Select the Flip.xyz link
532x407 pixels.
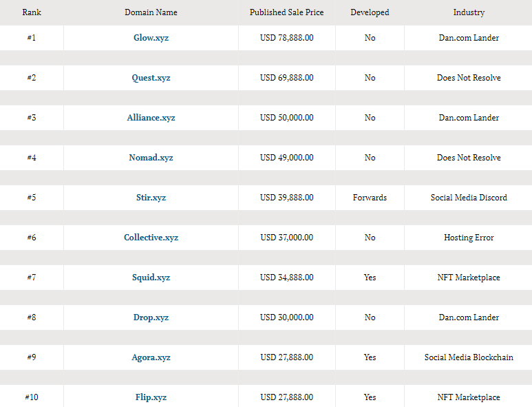pos(151,397)
